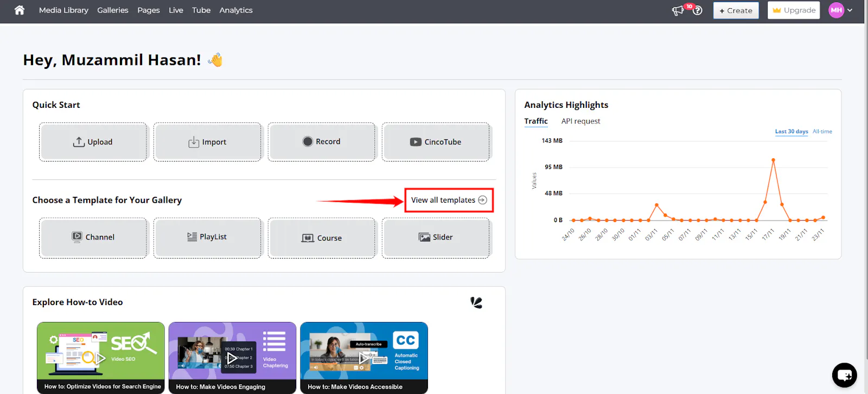868x394 pixels.
Task: Click the Quick Start heading
Action: pyautogui.click(x=56, y=105)
